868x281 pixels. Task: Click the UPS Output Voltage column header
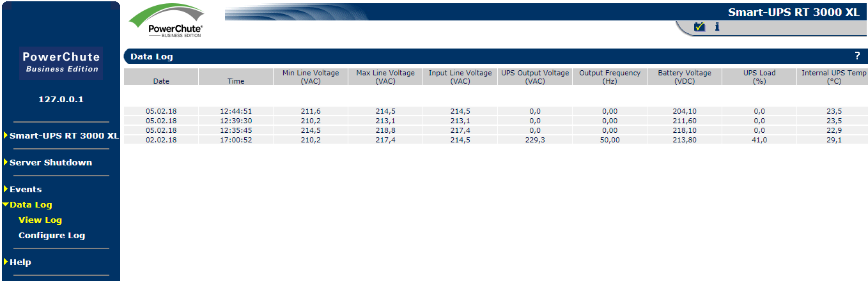pyautogui.click(x=535, y=77)
